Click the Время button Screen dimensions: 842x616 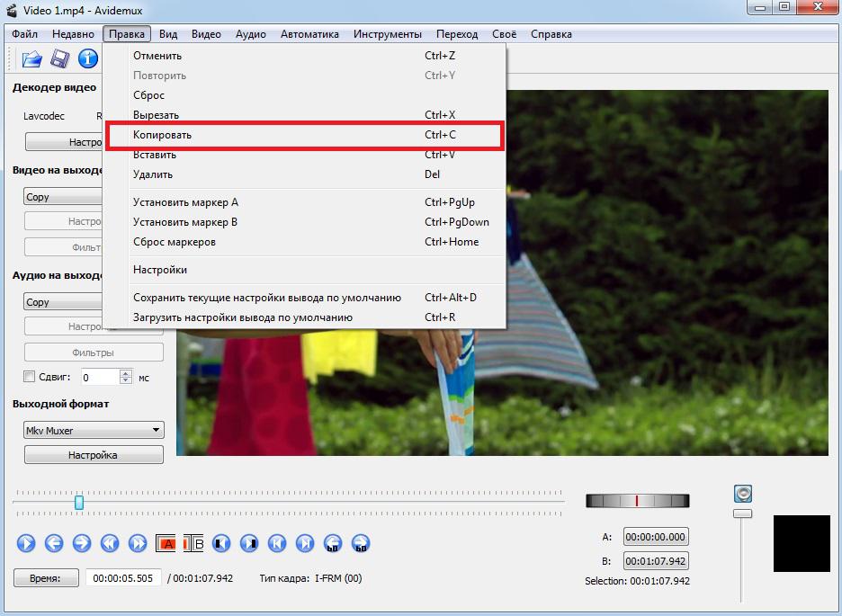click(x=46, y=578)
